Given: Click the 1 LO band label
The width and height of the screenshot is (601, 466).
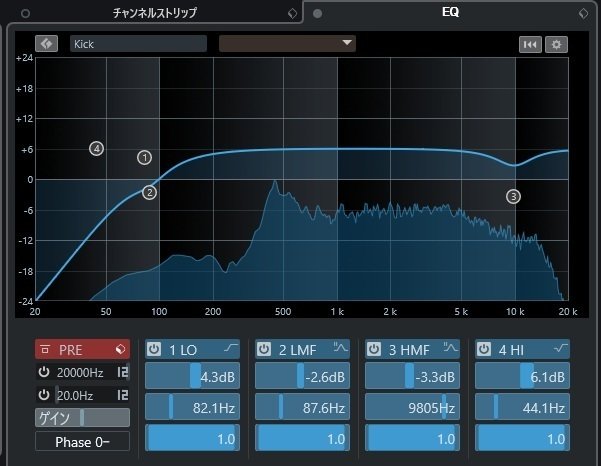Looking at the screenshot, I should click(183, 350).
